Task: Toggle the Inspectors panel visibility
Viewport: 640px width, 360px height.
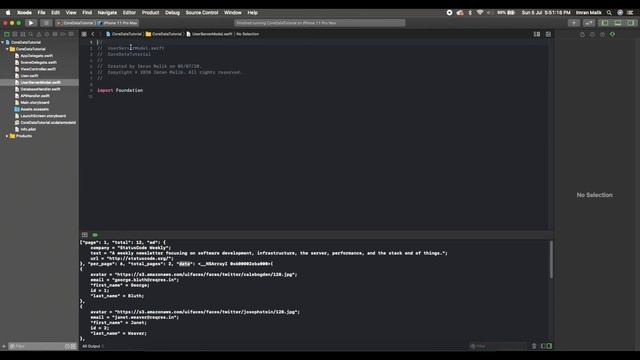Action: click(631, 23)
